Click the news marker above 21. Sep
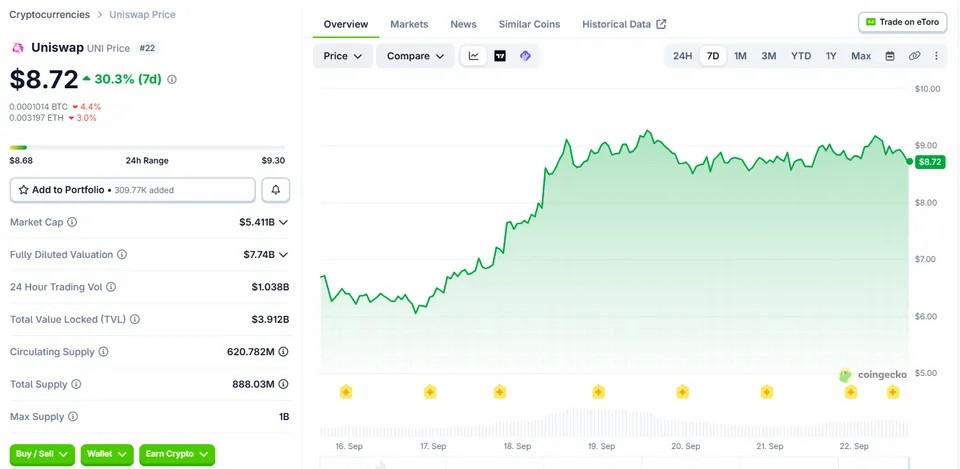Image resolution: width=960 pixels, height=469 pixels. 767,392
